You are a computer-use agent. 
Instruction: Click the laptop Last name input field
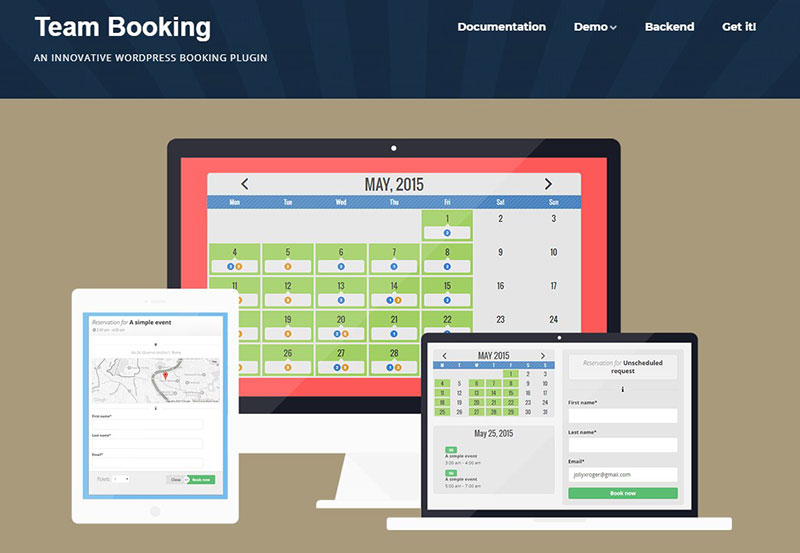[623, 445]
